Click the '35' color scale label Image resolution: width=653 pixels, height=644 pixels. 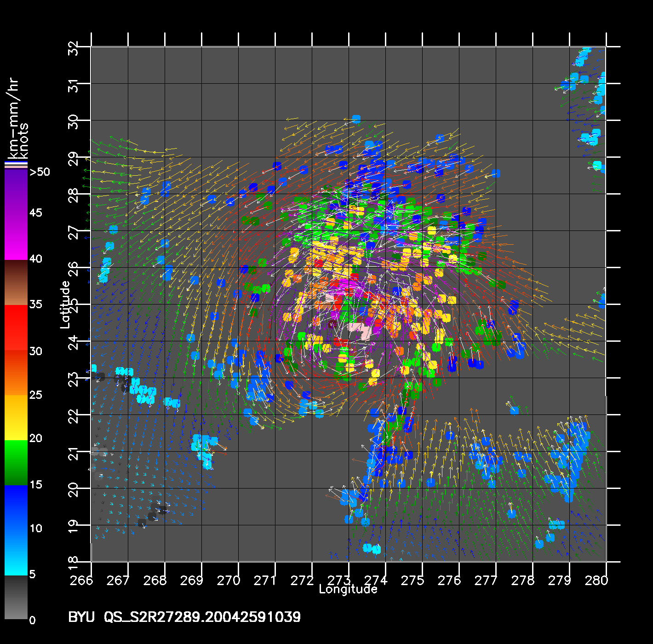tap(36, 304)
